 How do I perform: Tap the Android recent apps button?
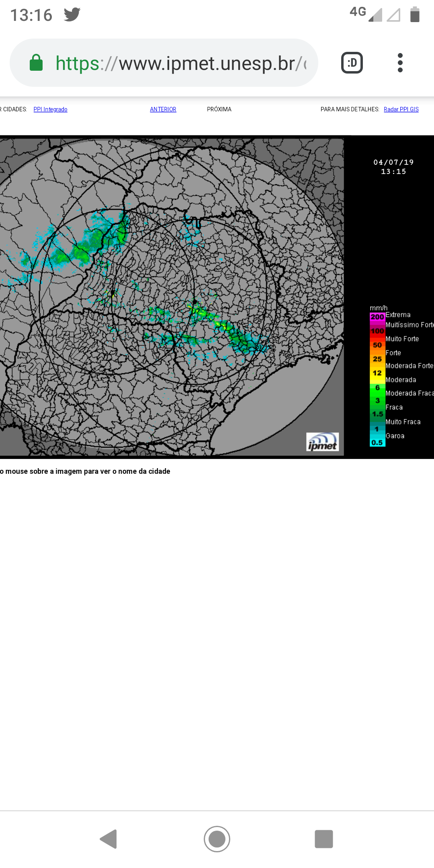pos(324,839)
